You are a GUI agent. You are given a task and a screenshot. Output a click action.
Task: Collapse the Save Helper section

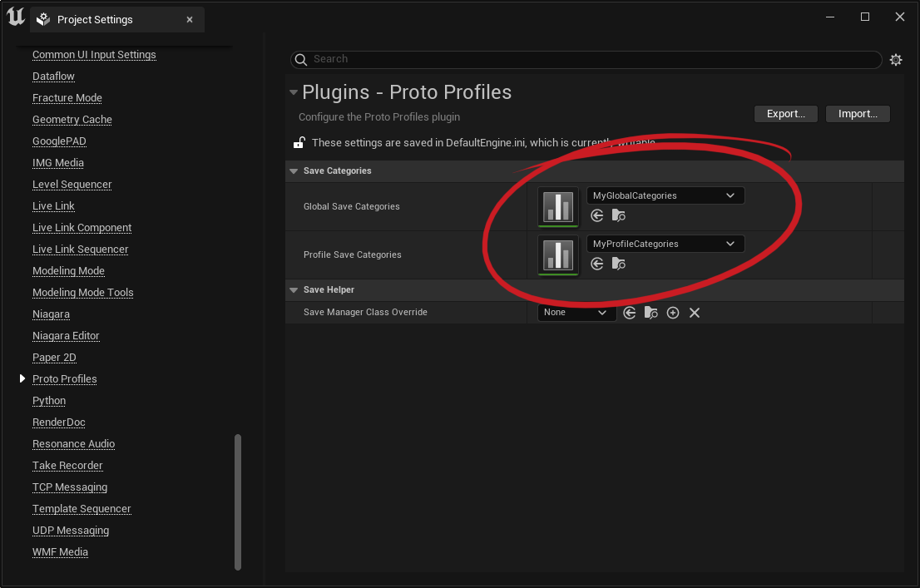click(293, 290)
